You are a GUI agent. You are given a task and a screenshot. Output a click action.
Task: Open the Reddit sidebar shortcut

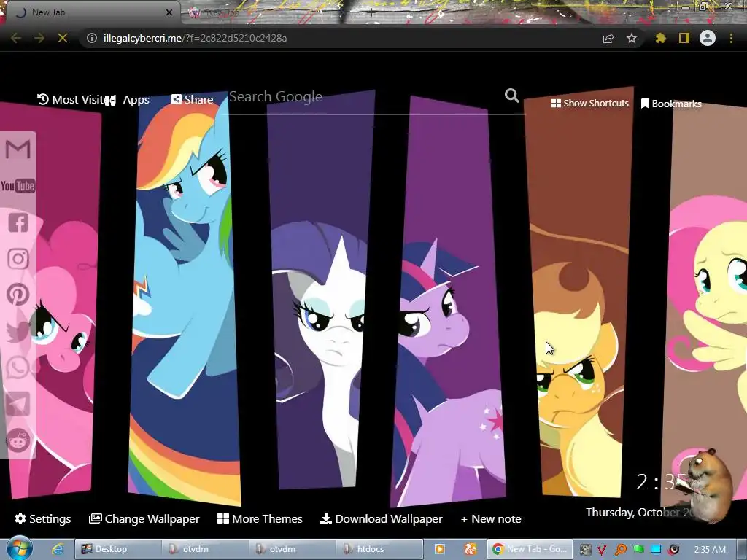18,440
